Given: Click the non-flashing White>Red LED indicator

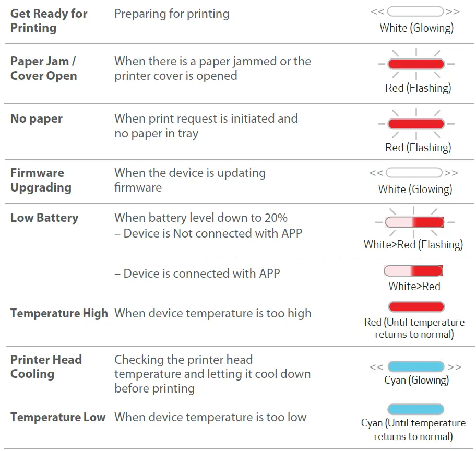Looking at the screenshot, I should tap(413, 271).
